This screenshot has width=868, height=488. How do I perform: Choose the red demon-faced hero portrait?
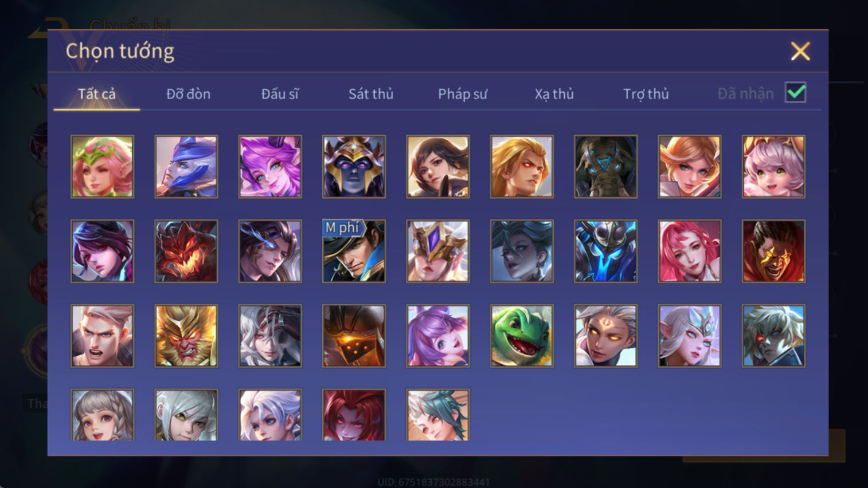pyautogui.click(x=186, y=251)
